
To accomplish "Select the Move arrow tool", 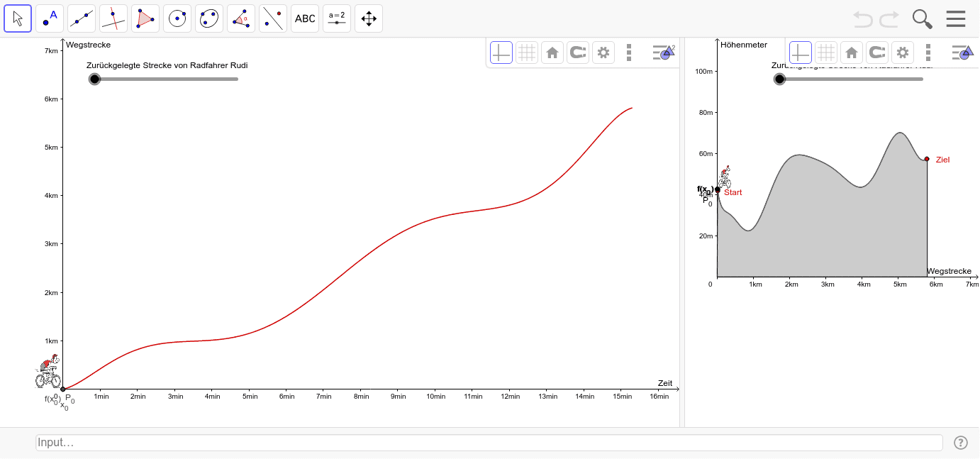I will [18, 18].
